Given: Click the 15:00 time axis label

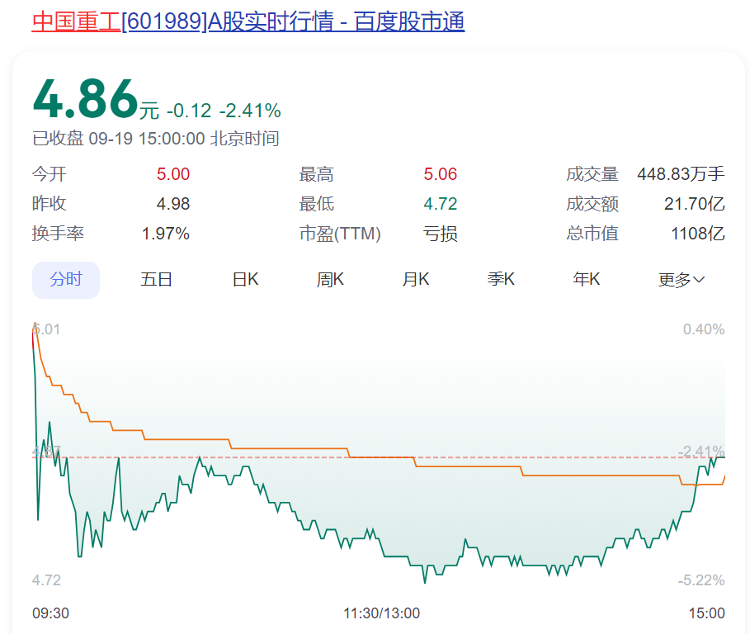Looking at the screenshot, I should (707, 613).
